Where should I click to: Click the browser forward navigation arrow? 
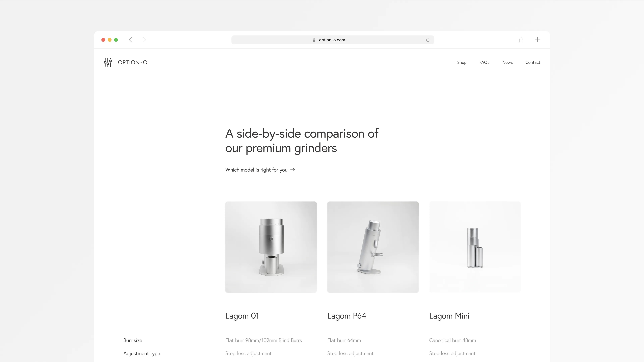(x=145, y=40)
